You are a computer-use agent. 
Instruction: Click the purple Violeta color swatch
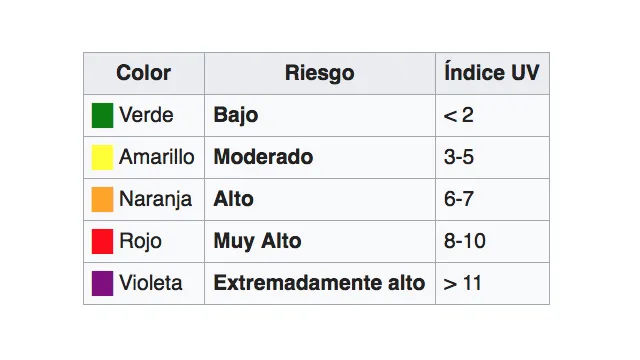click(102, 283)
